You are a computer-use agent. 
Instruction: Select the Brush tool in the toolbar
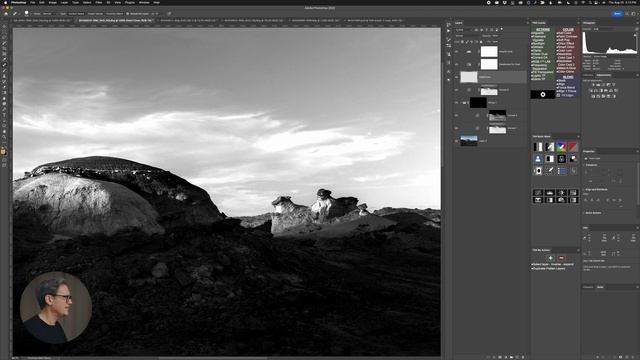pos(4,71)
